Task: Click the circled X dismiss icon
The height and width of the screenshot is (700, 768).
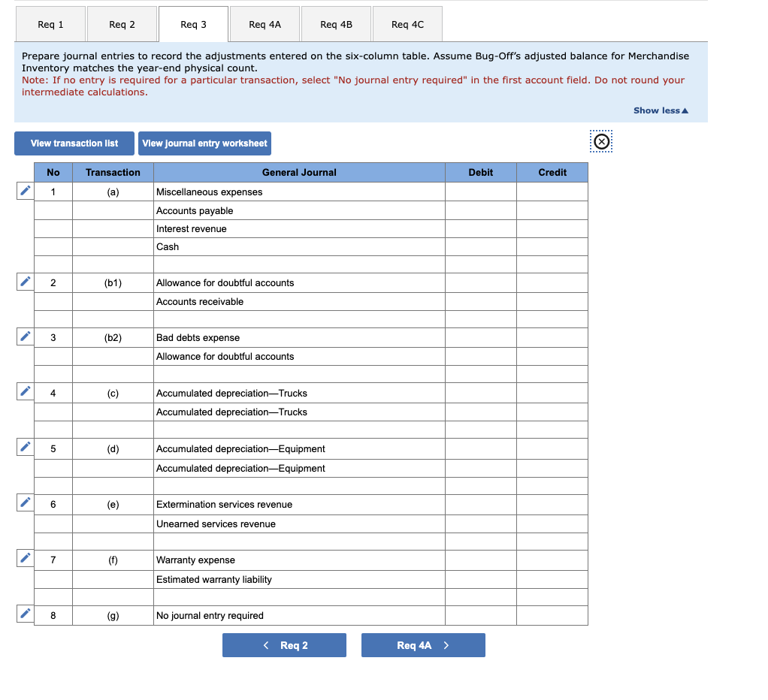Action: (x=601, y=141)
